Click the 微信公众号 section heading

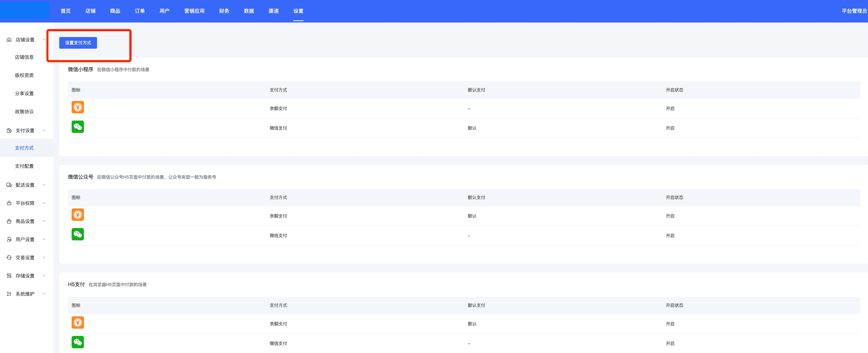pyautogui.click(x=81, y=177)
